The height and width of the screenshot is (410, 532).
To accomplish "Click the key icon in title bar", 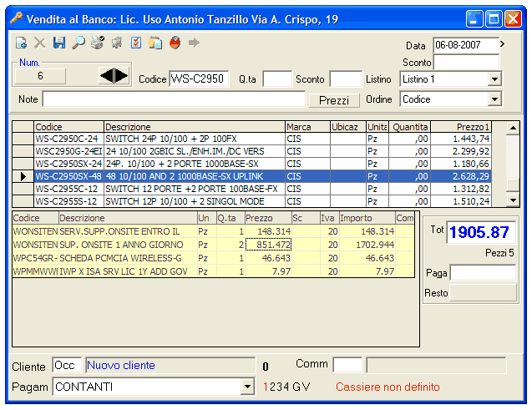I will point(16,18).
